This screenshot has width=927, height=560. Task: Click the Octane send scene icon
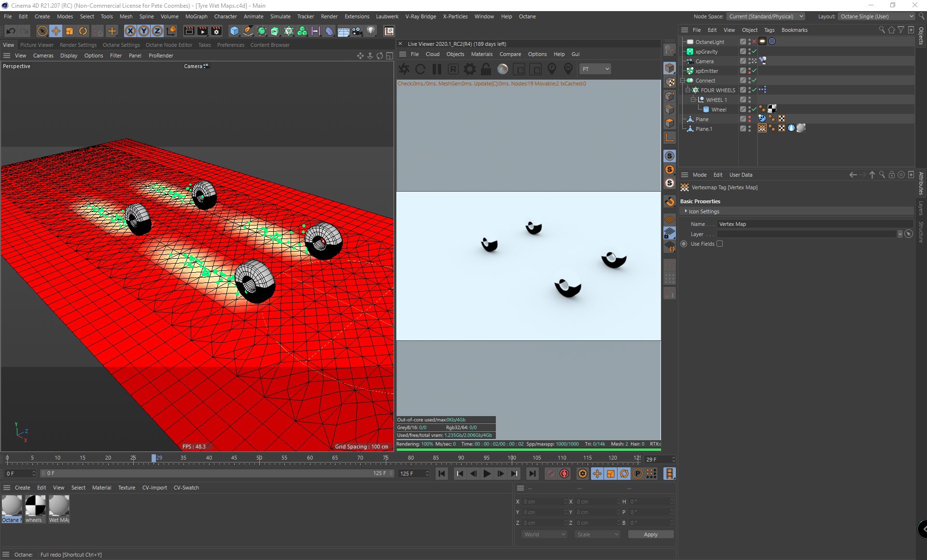tap(404, 69)
